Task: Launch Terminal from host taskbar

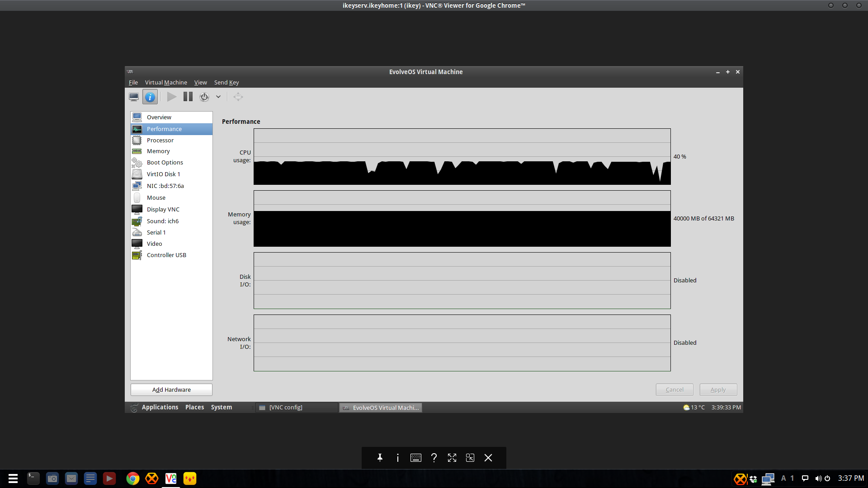Action: (x=33, y=479)
